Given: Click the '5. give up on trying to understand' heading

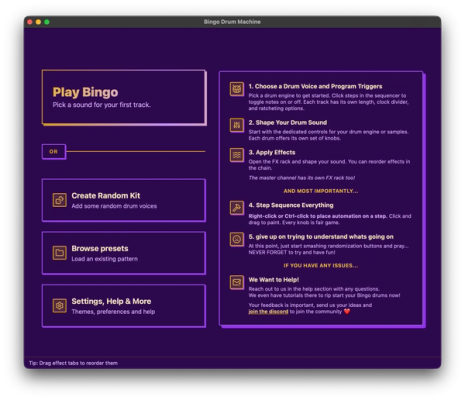Looking at the screenshot, I should pos(321,237).
